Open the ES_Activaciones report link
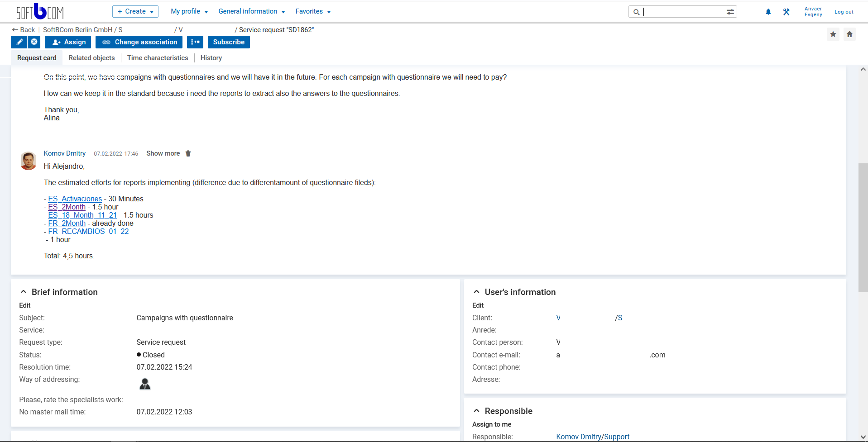Viewport: 868px width, 442px height. coord(75,199)
